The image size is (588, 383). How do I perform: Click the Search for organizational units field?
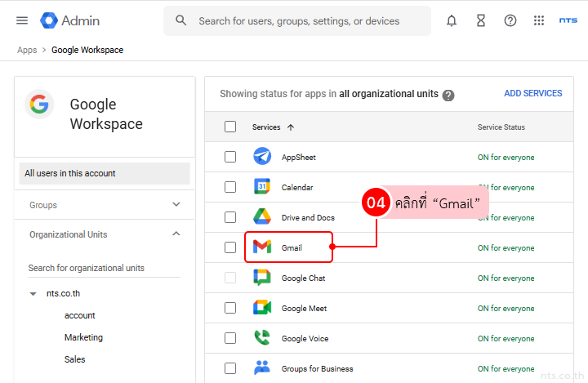[105, 268]
